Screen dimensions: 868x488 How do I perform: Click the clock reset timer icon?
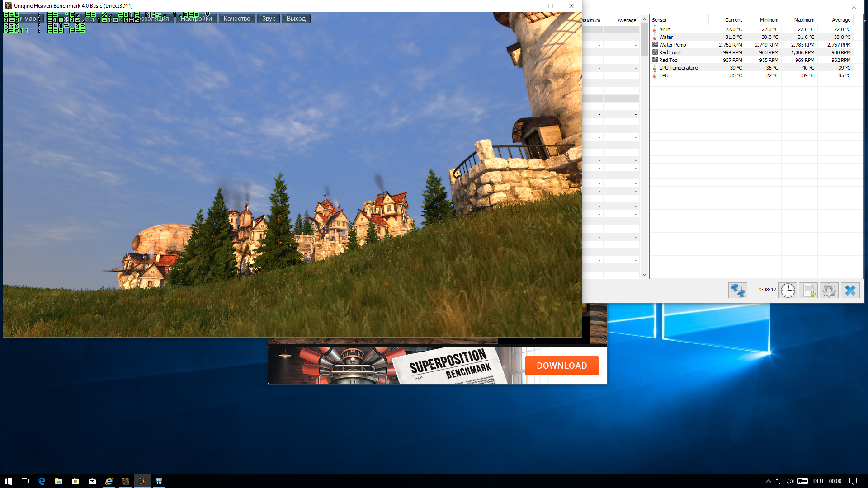pyautogui.click(x=788, y=290)
